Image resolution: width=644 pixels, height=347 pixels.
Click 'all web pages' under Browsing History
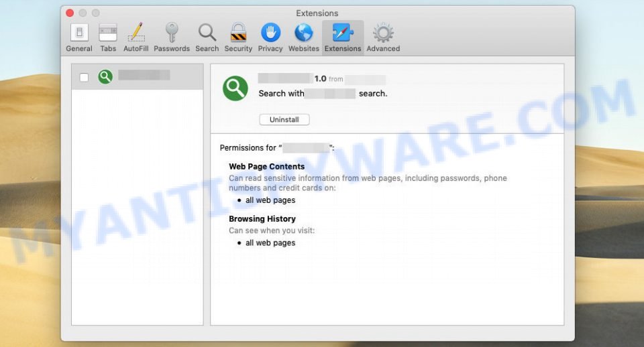(270, 242)
